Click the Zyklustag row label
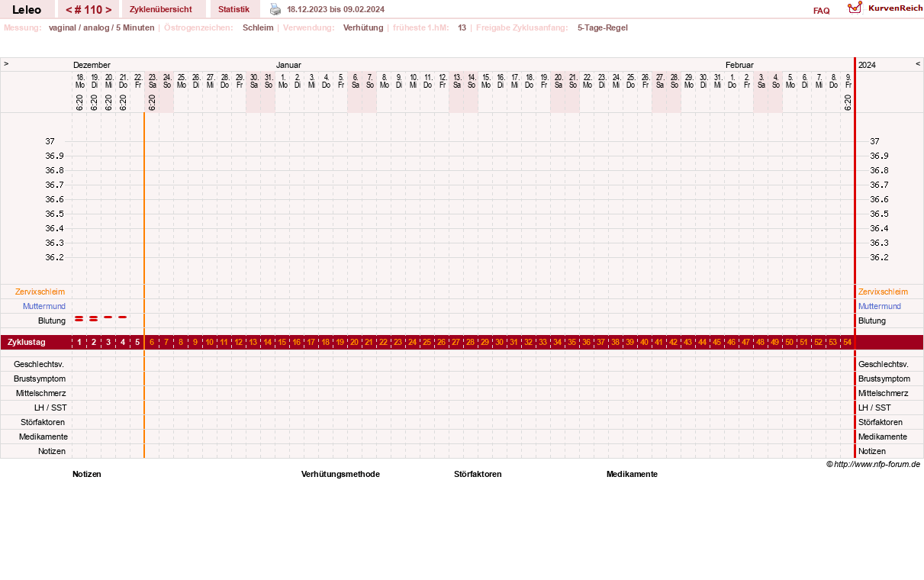 26,342
